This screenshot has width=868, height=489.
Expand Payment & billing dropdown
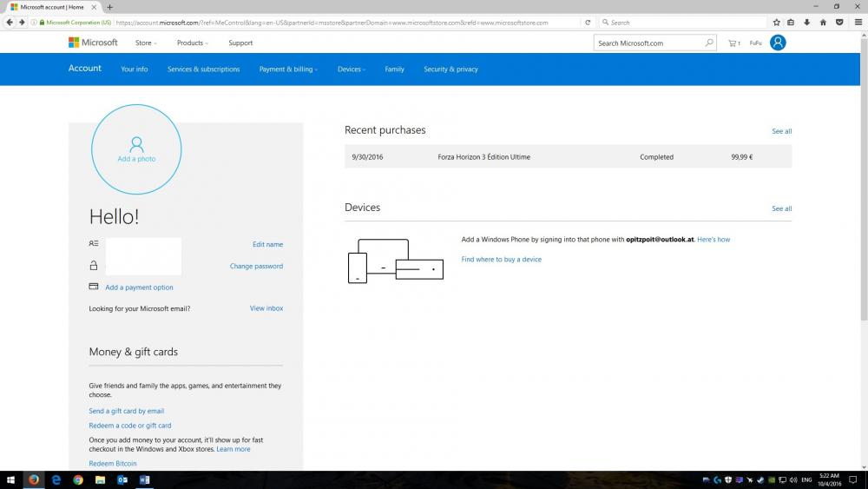pos(288,69)
